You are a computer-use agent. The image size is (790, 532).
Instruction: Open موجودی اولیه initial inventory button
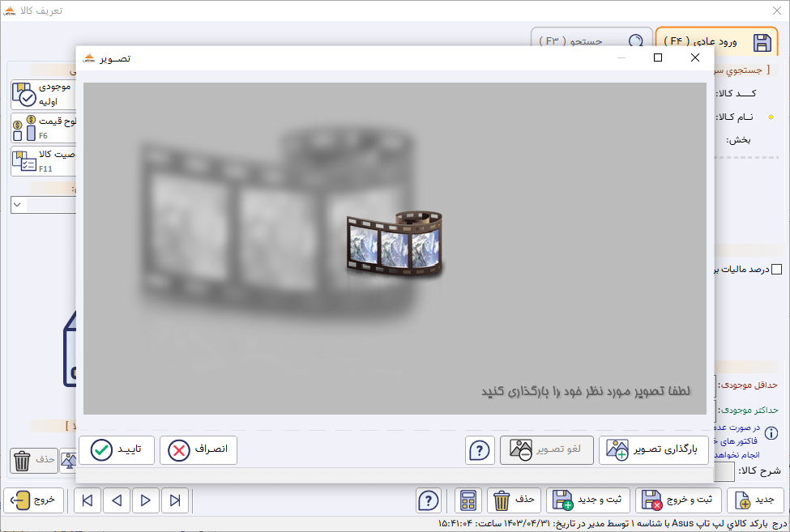[43, 94]
